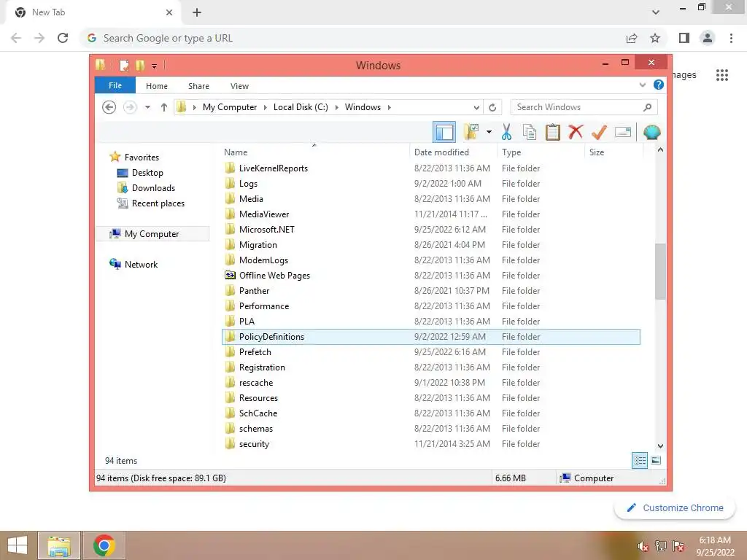Viewport: 747px width, 560px height.
Task: Select the SchCache folder
Action: point(430,413)
